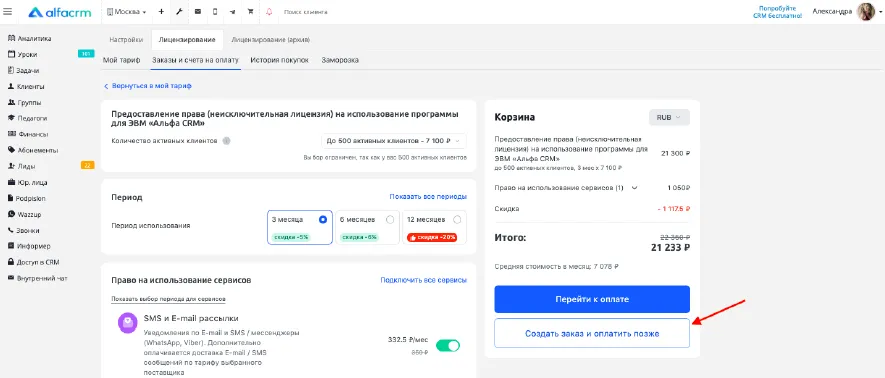This screenshot has width=885, height=378.
Task: Open the Москва branch dropdown
Action: click(126, 12)
